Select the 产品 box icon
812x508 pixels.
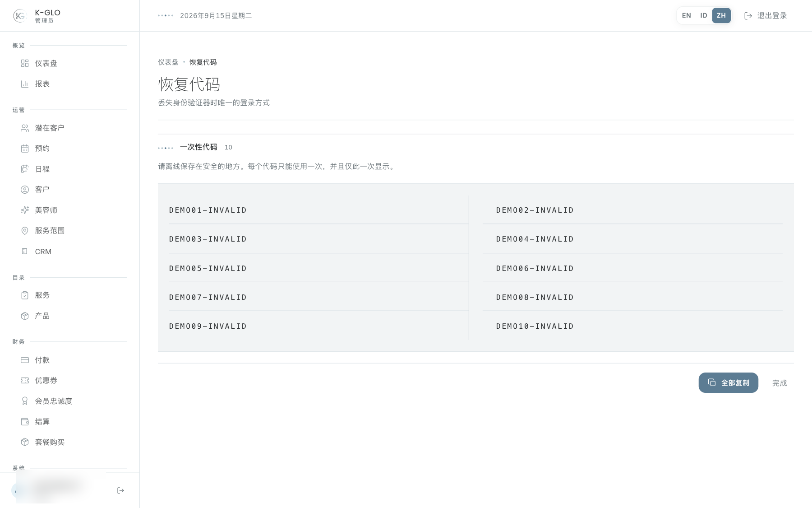point(25,316)
